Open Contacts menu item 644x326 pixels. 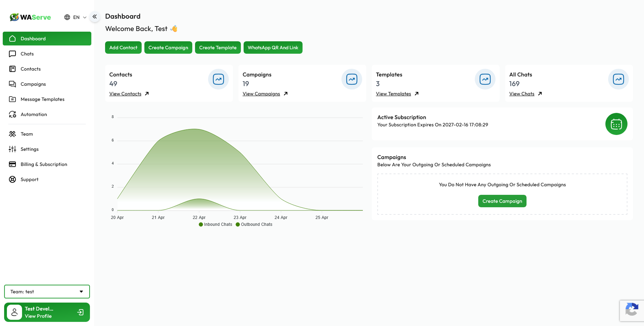[x=47, y=69]
